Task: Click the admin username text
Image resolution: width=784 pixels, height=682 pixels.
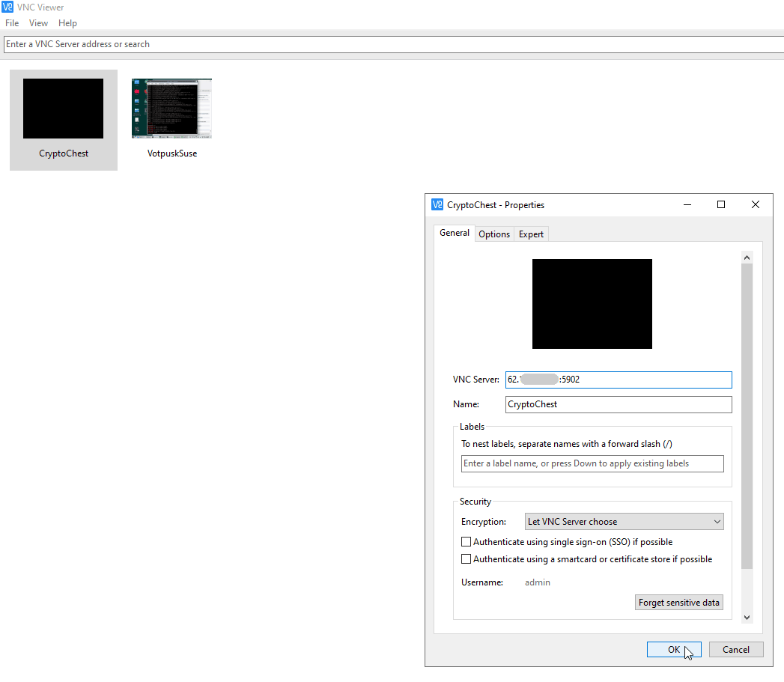Action: point(538,582)
